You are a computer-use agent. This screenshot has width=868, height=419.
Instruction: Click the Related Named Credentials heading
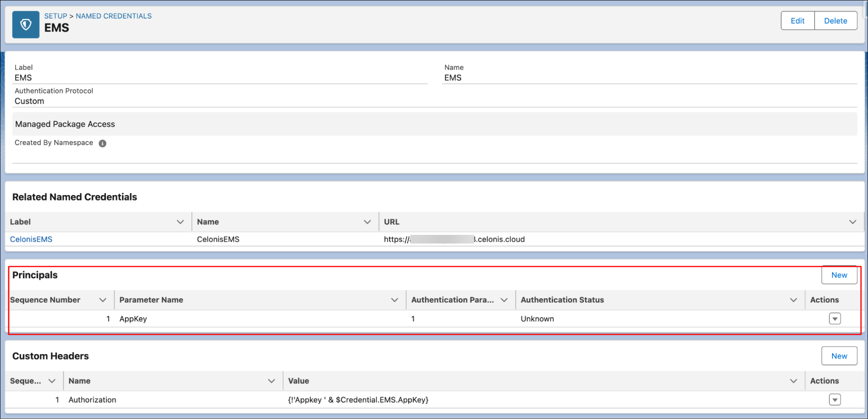[75, 197]
